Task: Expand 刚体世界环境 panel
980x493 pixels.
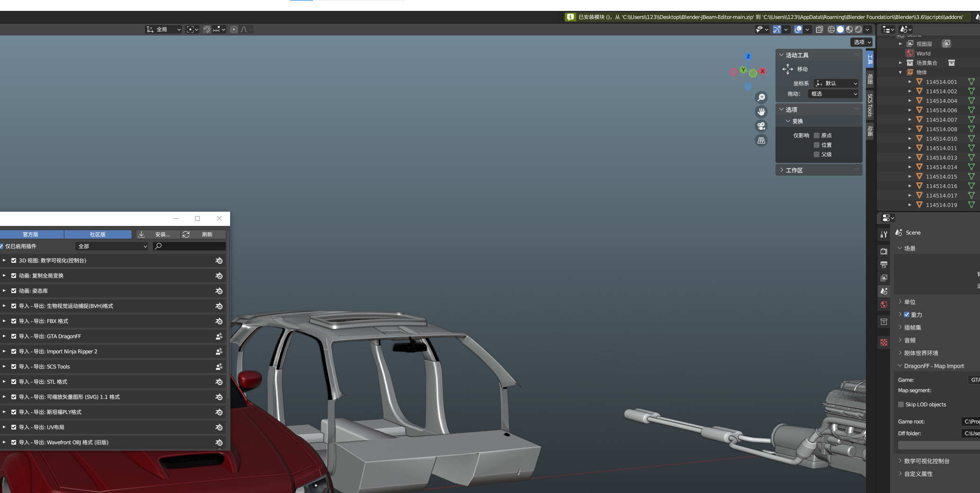Action: [x=920, y=353]
